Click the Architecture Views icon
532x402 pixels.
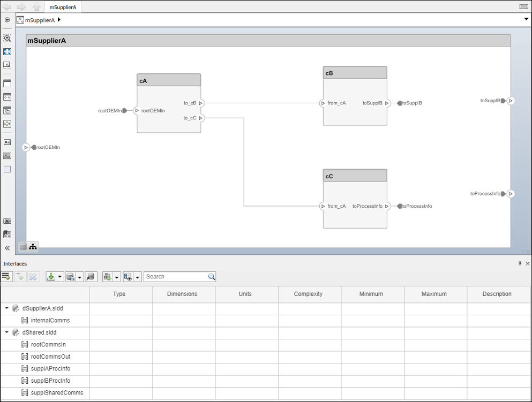(7, 234)
